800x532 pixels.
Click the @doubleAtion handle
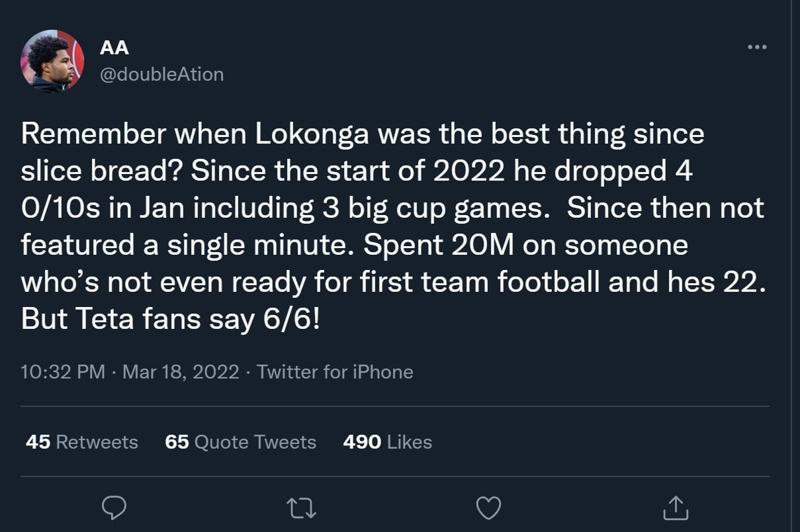161,74
